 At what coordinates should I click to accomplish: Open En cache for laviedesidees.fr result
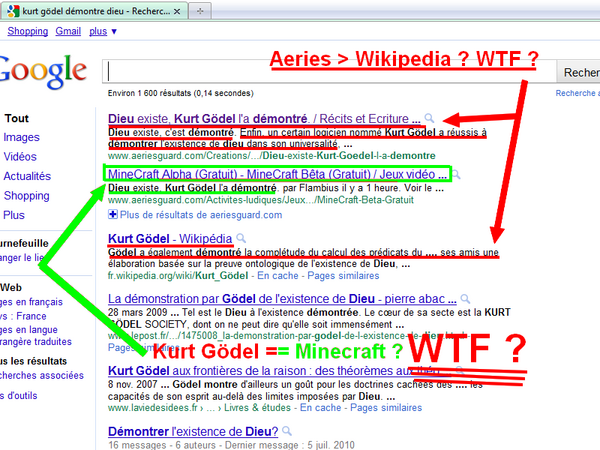321,408
